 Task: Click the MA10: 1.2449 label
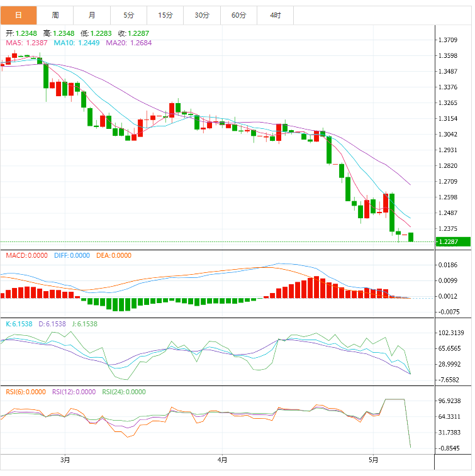tap(77, 43)
